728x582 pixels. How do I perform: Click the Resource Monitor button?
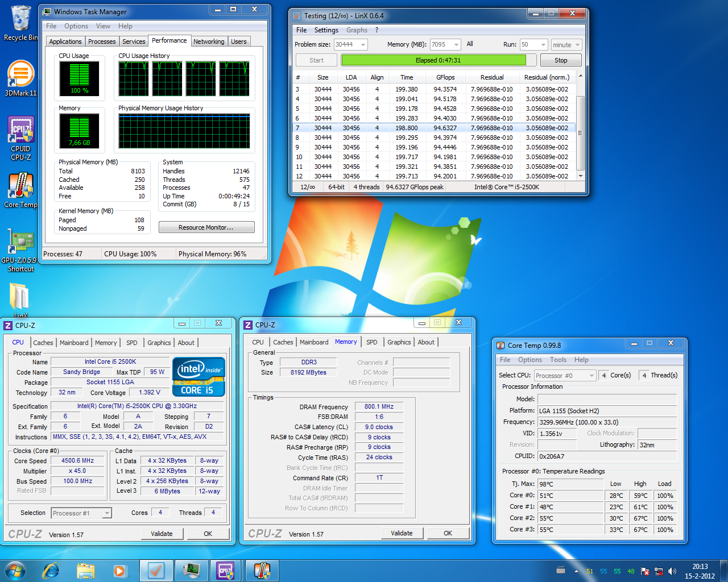click(x=206, y=227)
